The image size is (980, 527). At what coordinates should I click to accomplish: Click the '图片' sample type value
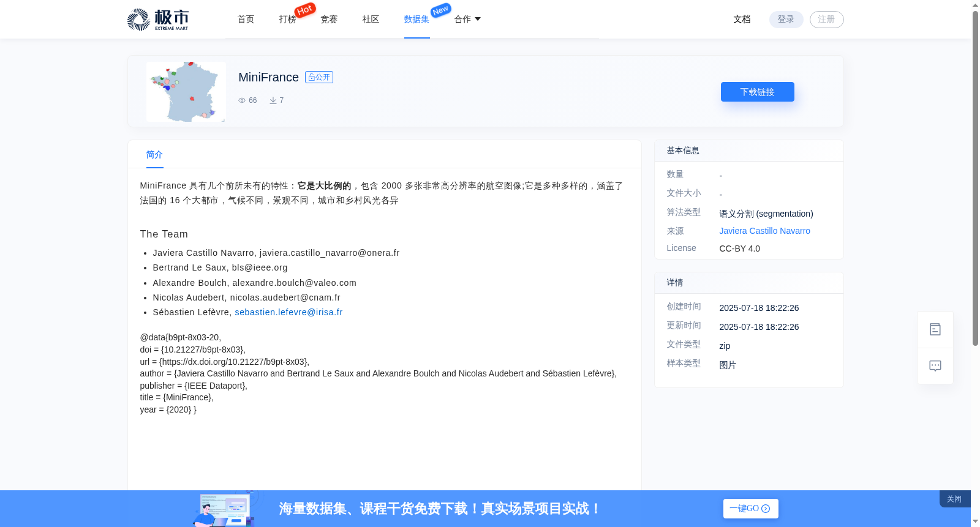pyautogui.click(x=728, y=365)
